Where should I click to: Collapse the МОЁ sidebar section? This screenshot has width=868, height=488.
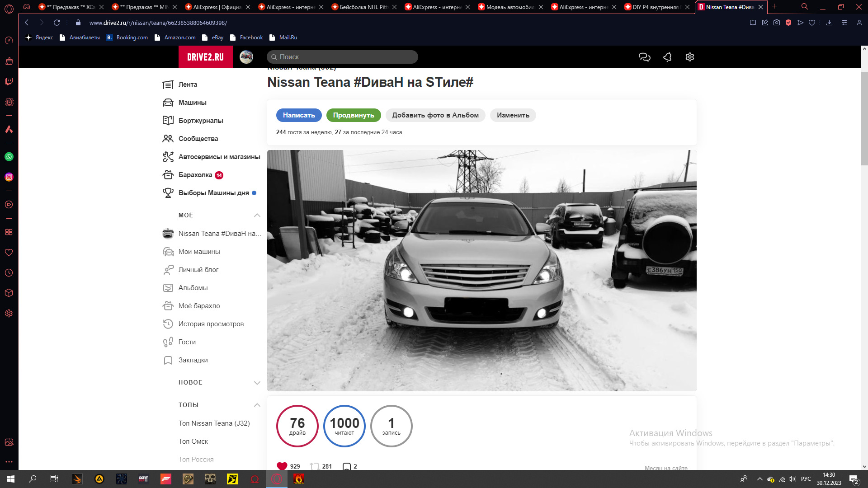(x=257, y=215)
